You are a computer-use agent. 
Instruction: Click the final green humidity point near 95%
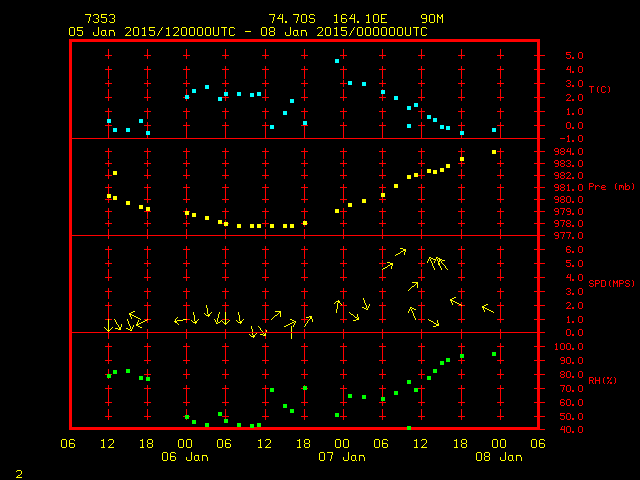tap(494, 354)
